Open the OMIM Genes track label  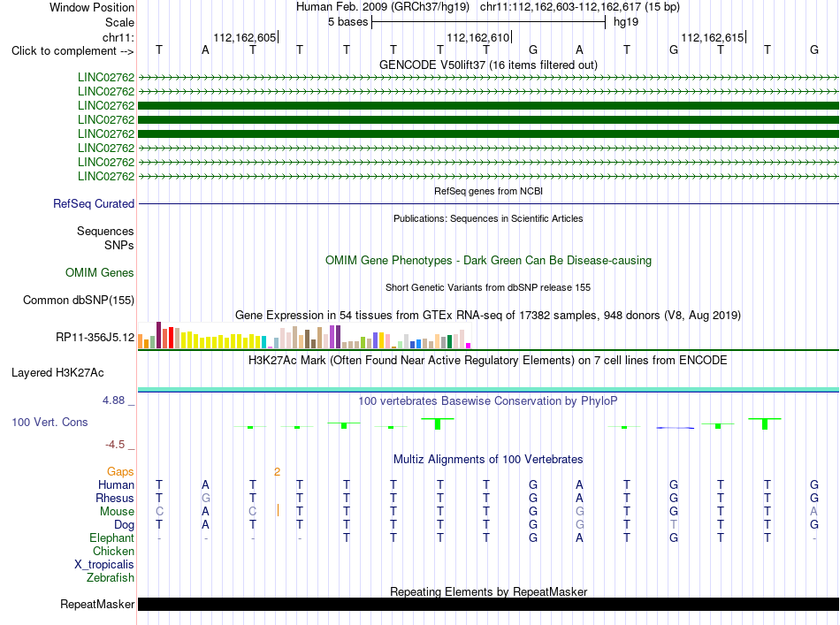click(99, 272)
